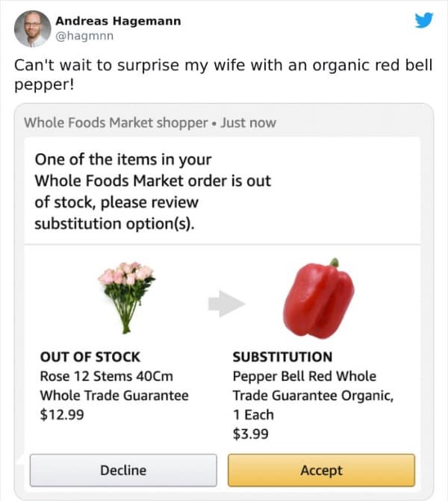This screenshot has width=448, height=501.
Task: Click the OUT OF STOCK label
Action: [90, 357]
